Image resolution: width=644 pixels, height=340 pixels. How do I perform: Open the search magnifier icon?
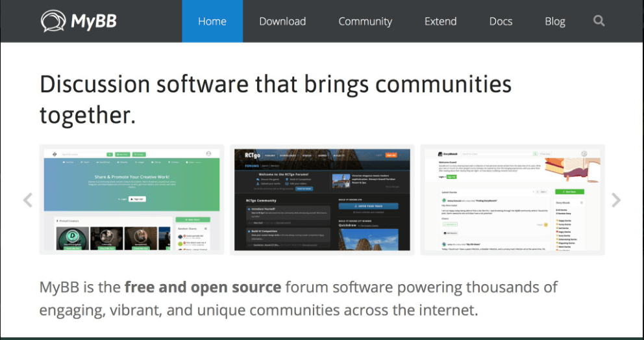pyautogui.click(x=599, y=21)
